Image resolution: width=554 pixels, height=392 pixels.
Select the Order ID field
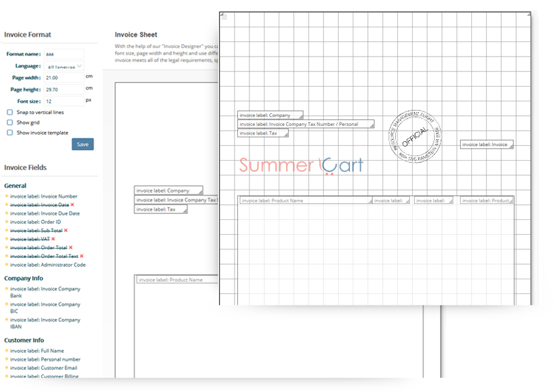pyautogui.click(x=35, y=222)
